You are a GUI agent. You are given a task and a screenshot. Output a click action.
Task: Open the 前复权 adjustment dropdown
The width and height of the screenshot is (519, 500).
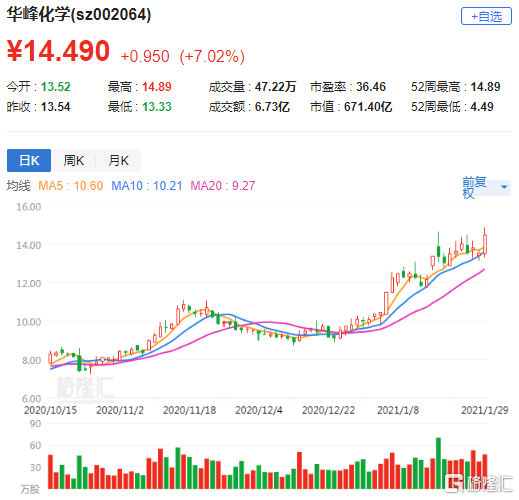click(x=486, y=187)
